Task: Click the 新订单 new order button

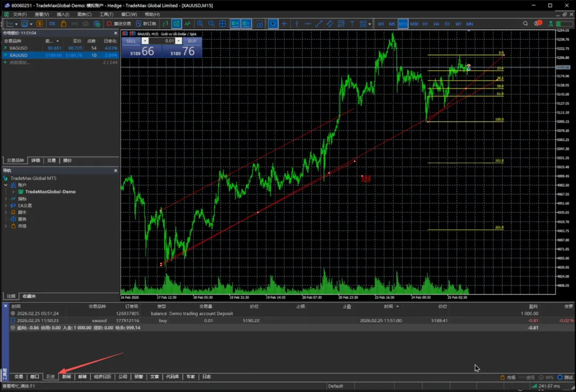Action: 146,23
